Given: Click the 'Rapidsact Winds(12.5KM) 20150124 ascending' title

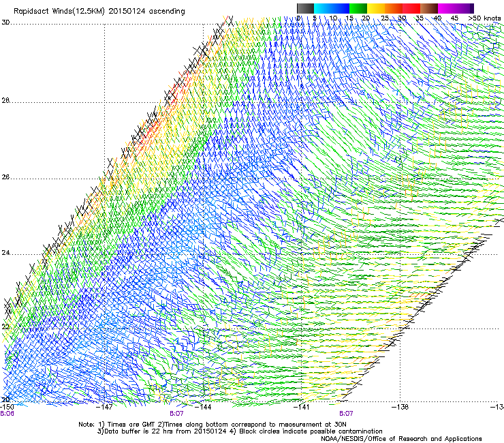Looking at the screenshot, I should pos(99,12).
